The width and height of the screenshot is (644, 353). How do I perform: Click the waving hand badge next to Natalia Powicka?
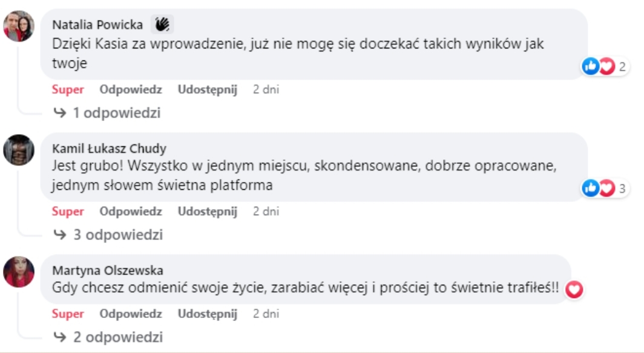(x=162, y=25)
